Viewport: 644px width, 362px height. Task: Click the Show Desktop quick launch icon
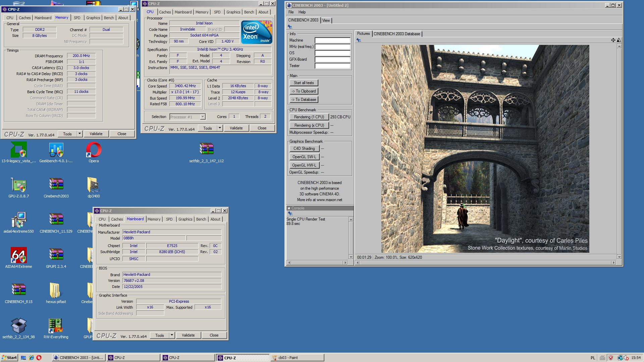tap(23, 358)
